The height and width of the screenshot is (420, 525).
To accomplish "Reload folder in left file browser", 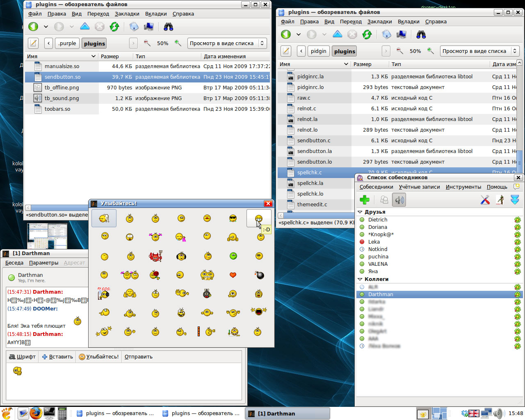I will point(114,27).
